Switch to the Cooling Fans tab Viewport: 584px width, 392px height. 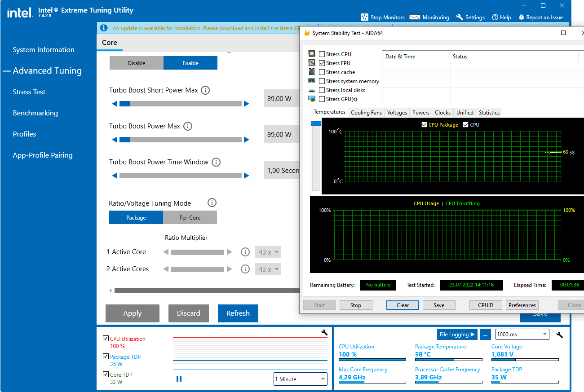tap(366, 113)
